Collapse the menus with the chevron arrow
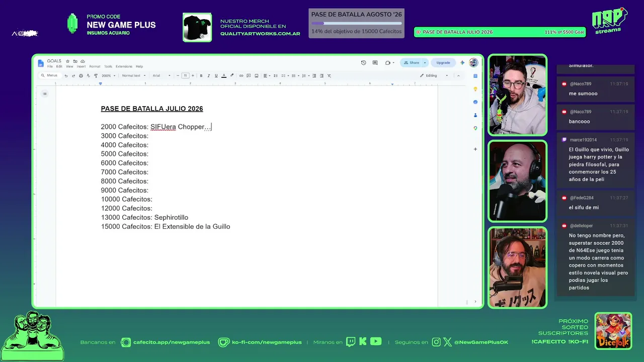 [458, 76]
